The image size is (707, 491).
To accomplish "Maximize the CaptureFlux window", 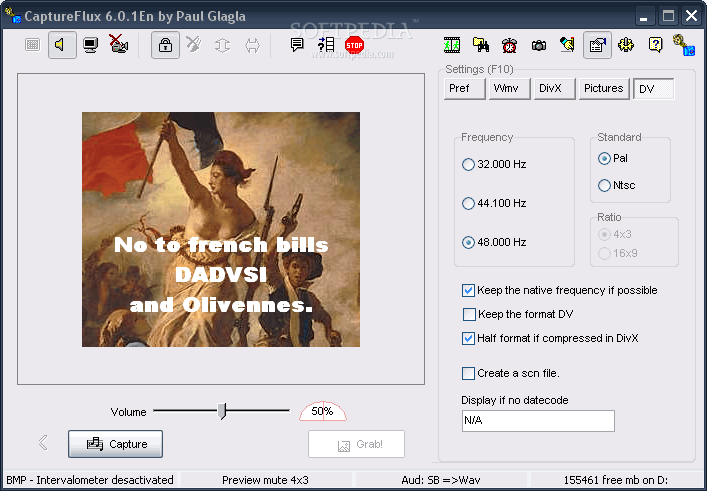I will 668,17.
